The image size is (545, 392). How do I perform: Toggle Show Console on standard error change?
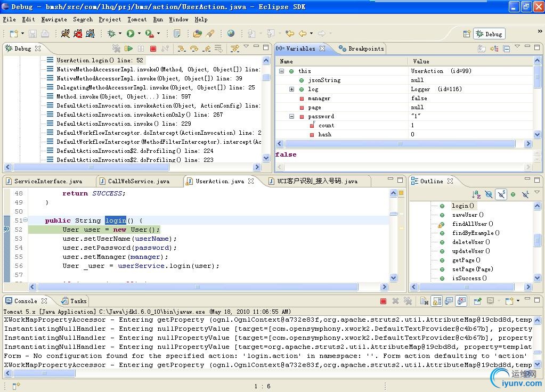(x=461, y=301)
